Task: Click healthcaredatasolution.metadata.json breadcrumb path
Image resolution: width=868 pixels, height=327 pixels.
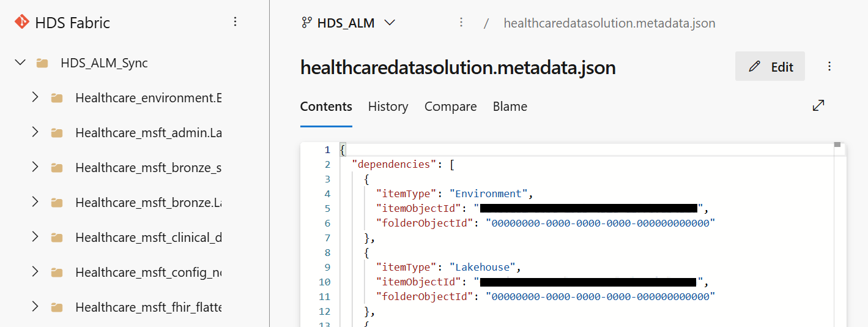Action: click(609, 23)
